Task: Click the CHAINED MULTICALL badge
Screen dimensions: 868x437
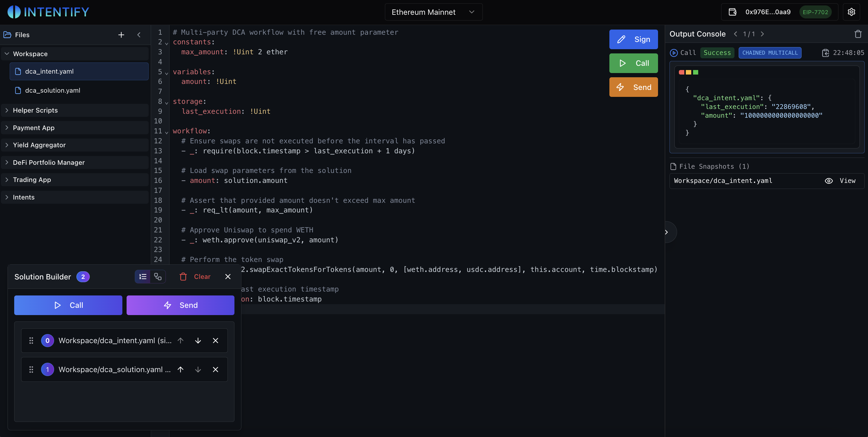Action: 770,53
